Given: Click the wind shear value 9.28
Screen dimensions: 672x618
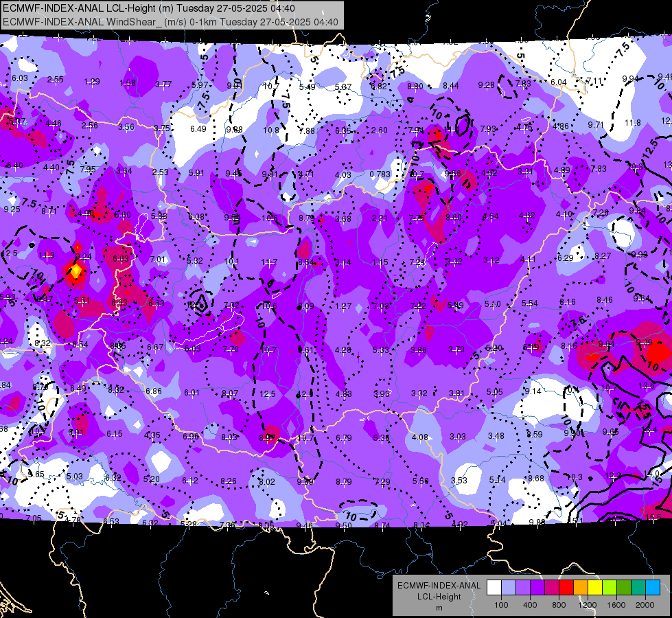Looking at the screenshot, I should [487, 85].
